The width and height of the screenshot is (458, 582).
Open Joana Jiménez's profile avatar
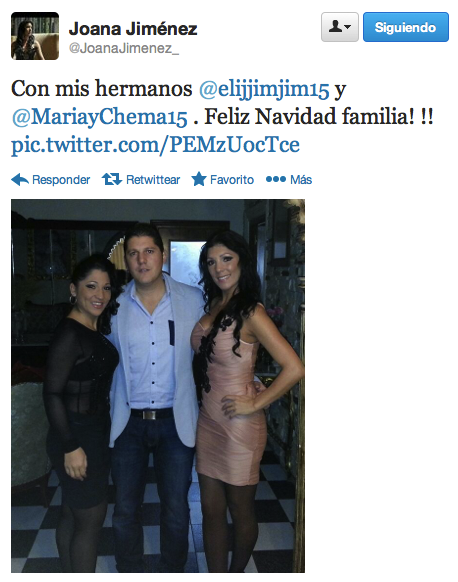pos(35,36)
